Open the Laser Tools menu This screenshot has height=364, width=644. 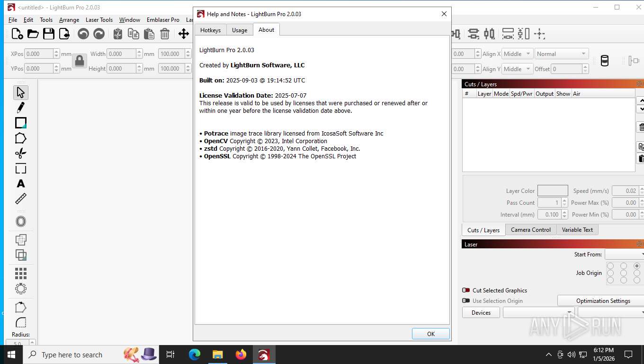point(99,19)
